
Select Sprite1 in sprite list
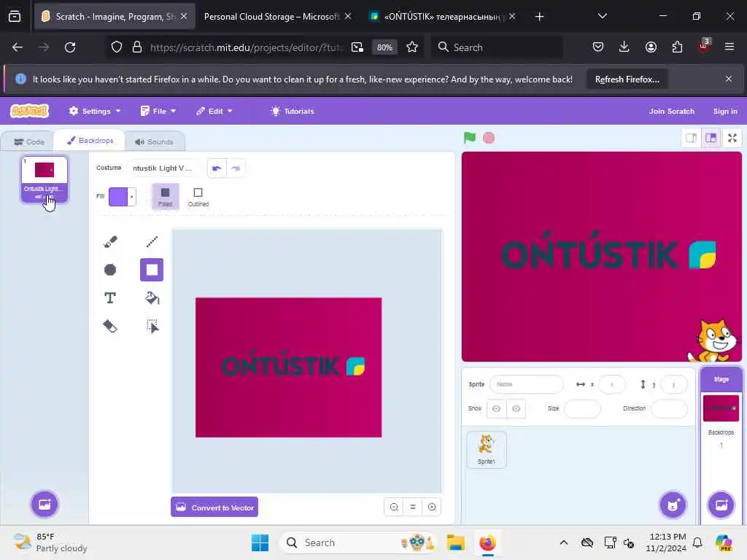pyautogui.click(x=487, y=450)
